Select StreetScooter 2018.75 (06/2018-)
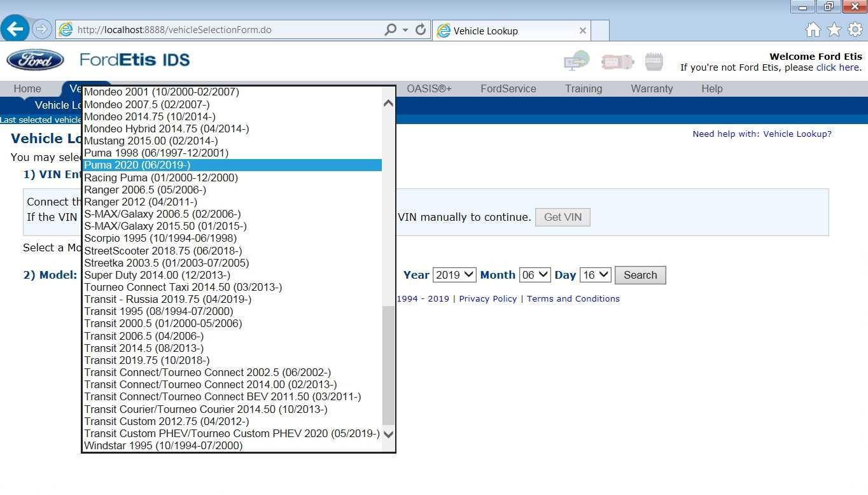 coord(233,251)
